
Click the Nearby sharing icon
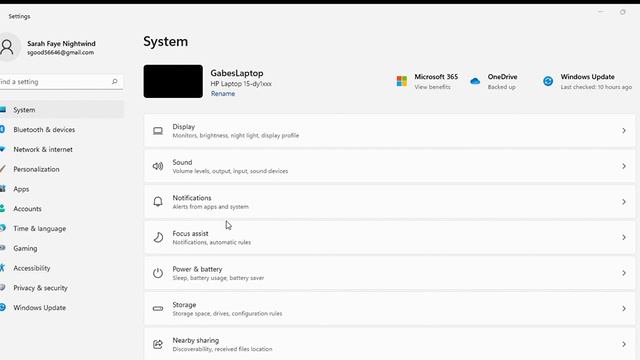tap(158, 344)
